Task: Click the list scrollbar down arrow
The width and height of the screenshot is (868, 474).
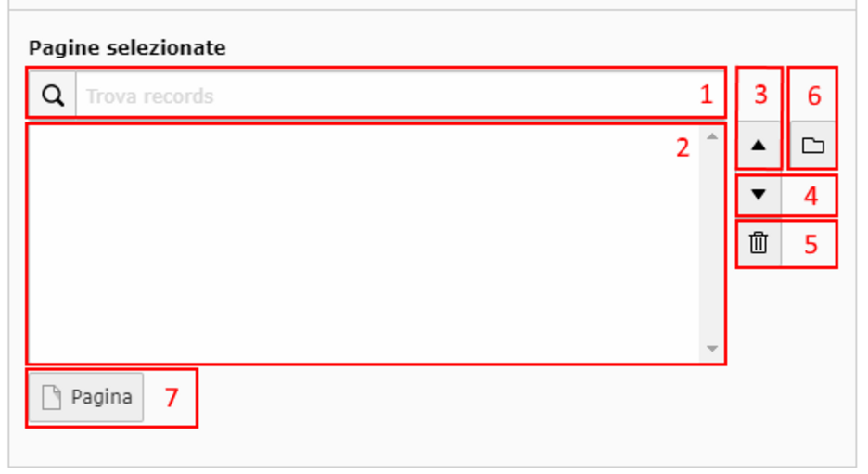Action: pyautogui.click(x=712, y=348)
